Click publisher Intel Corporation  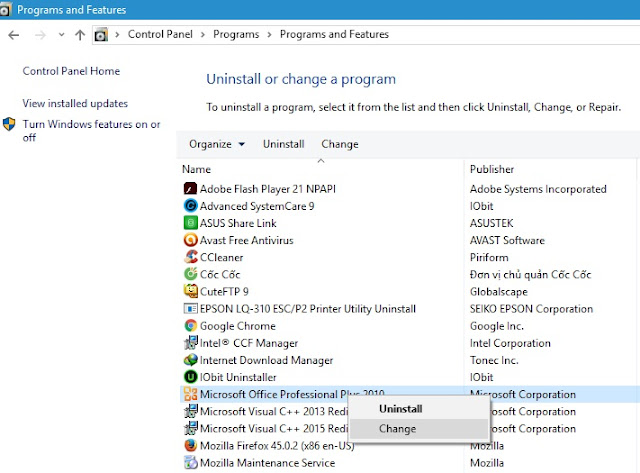click(510, 343)
